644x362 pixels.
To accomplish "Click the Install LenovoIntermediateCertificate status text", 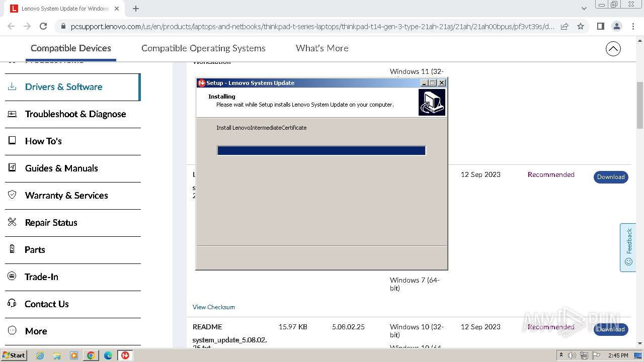I will (x=262, y=128).
